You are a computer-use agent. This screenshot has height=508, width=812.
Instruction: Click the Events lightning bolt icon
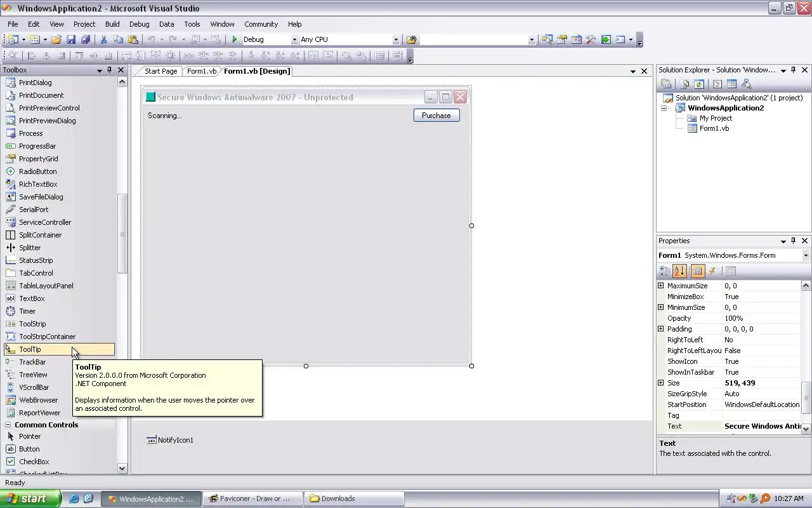click(712, 271)
